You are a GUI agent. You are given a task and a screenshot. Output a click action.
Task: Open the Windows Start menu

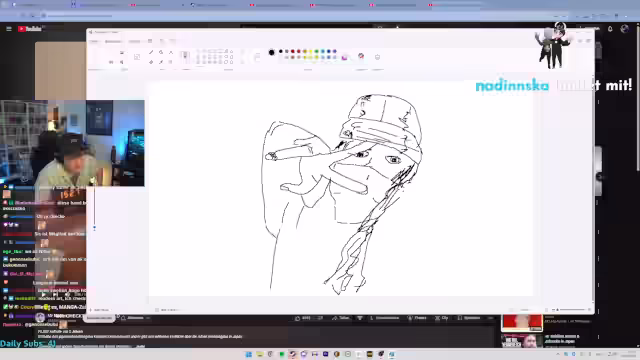pyautogui.click(x=248, y=354)
